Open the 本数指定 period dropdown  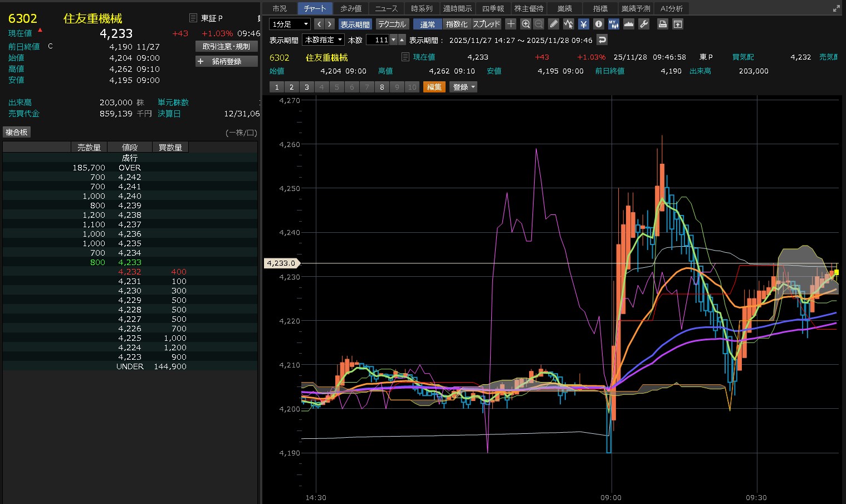point(323,40)
